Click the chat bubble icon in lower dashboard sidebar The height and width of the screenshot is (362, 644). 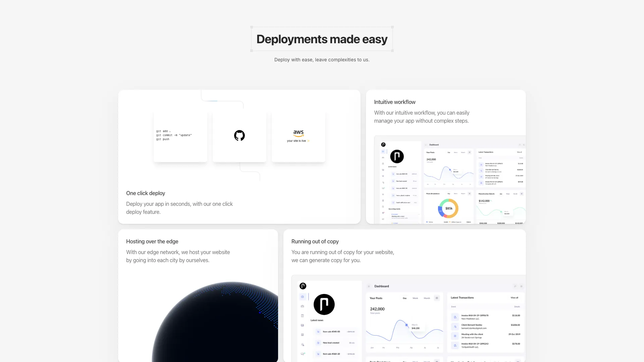pyautogui.click(x=303, y=354)
